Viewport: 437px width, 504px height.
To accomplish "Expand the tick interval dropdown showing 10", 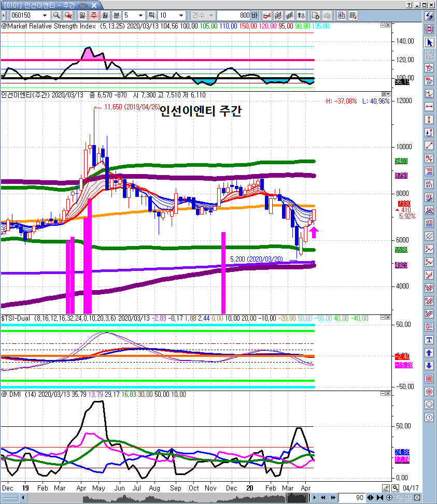I will click(x=181, y=15).
